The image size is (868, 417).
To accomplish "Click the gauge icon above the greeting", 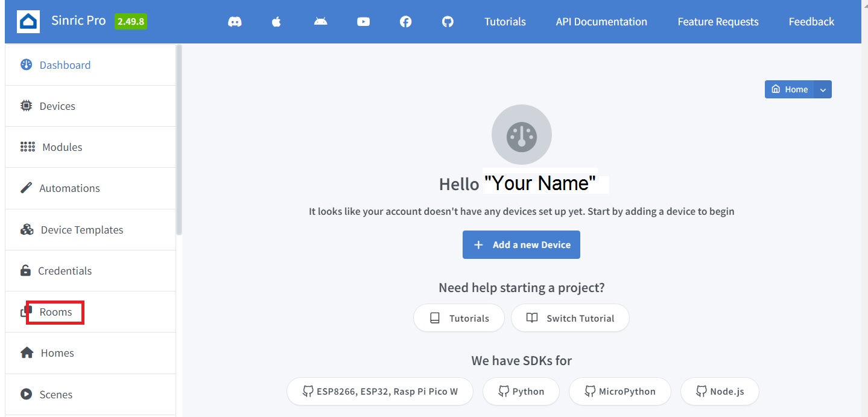I will click(x=521, y=135).
